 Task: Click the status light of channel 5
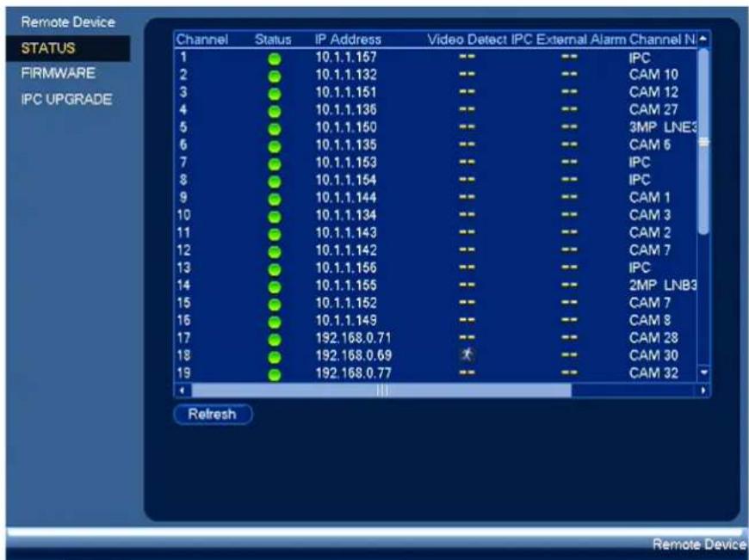pyautogui.click(x=275, y=129)
